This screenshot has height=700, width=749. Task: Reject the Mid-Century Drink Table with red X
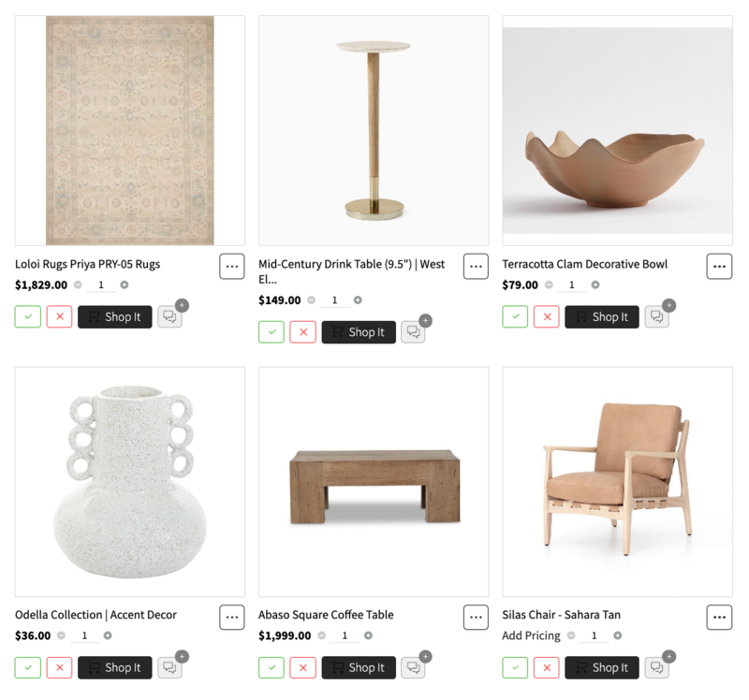coord(302,332)
